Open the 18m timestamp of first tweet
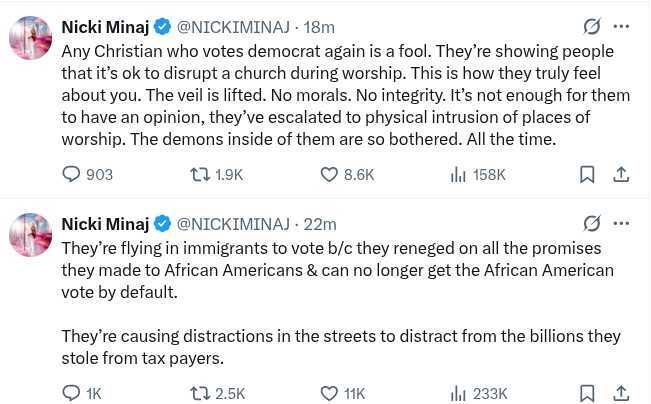This screenshot has height=404, width=651. pos(318,27)
